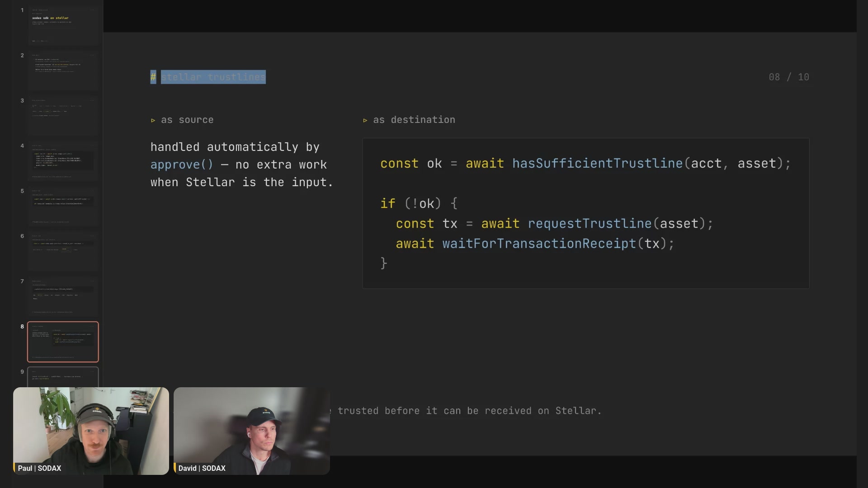Open slide 7 thumbnail in sidebar
This screenshot has width=868, height=488.
click(x=63, y=296)
